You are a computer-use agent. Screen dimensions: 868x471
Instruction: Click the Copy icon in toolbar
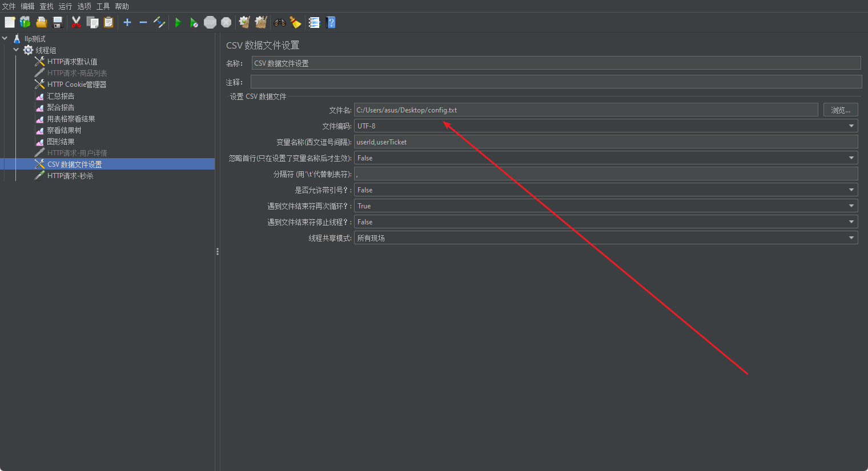tap(93, 22)
